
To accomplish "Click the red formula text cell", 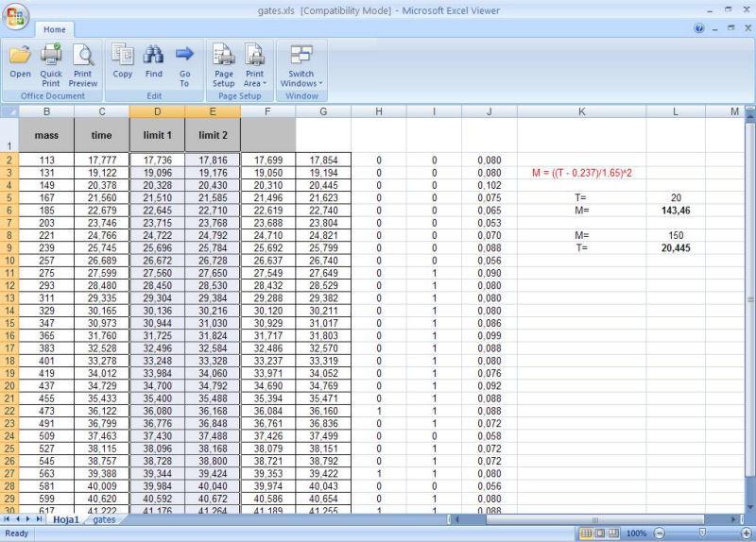I will (x=582, y=173).
